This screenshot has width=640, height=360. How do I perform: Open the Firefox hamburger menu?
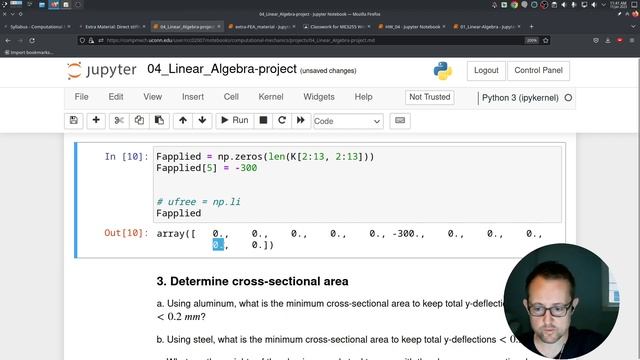click(632, 40)
